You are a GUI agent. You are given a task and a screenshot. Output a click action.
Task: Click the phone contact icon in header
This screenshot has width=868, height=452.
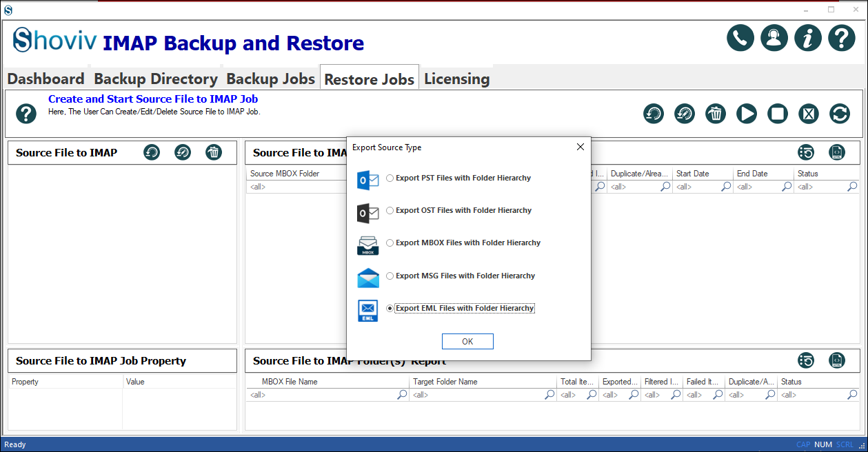tap(740, 38)
